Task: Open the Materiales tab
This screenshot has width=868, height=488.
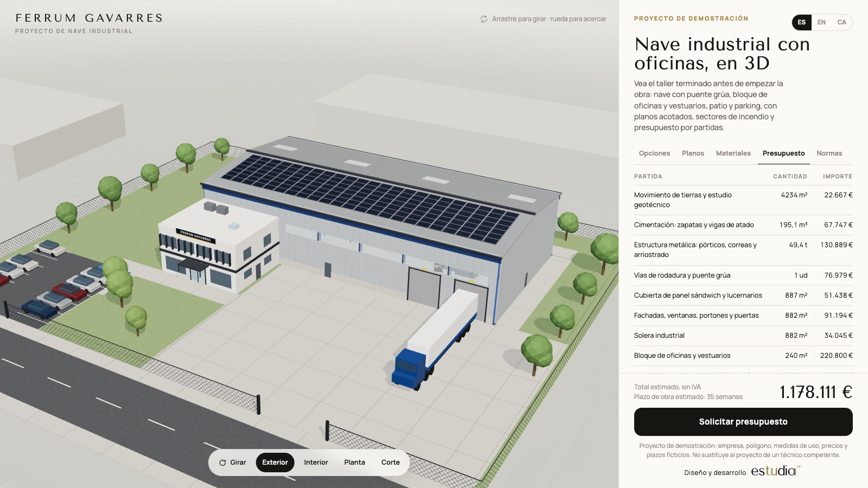Action: point(733,153)
